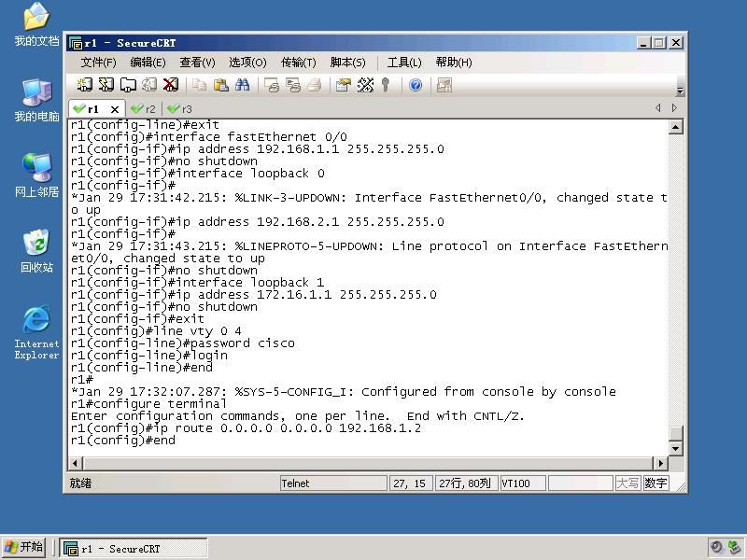Image resolution: width=747 pixels, height=560 pixels.
Task: Click horizontal scrollbar right arrow
Action: tap(660, 463)
